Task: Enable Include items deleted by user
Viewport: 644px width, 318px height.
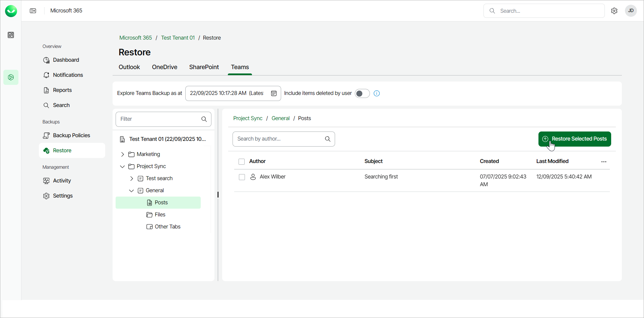Action: pos(362,93)
